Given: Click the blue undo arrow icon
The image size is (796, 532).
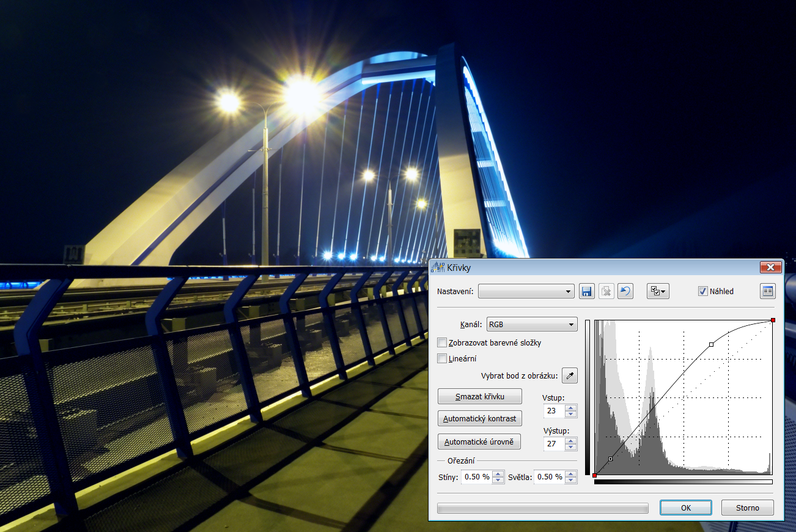Looking at the screenshot, I should coord(625,291).
